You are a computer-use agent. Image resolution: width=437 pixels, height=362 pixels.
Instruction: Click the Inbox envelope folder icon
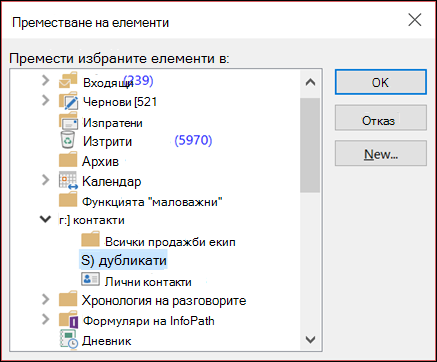click(x=68, y=80)
